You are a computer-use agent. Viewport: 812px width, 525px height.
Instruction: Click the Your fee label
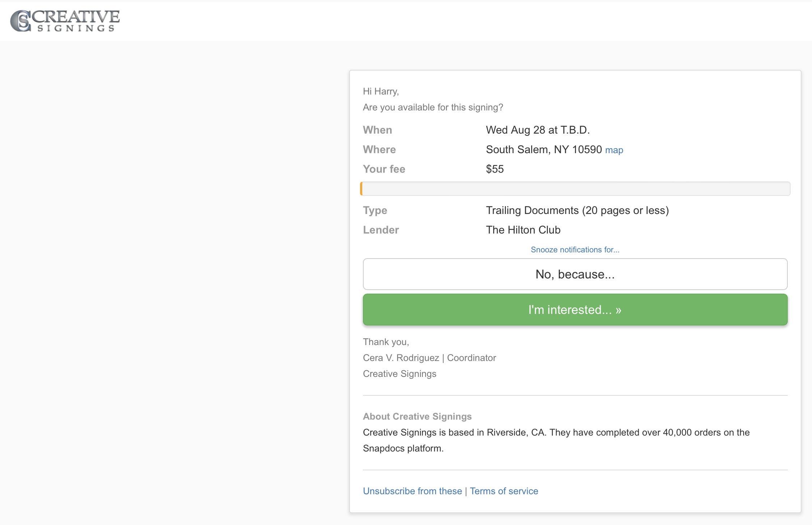pyautogui.click(x=384, y=169)
